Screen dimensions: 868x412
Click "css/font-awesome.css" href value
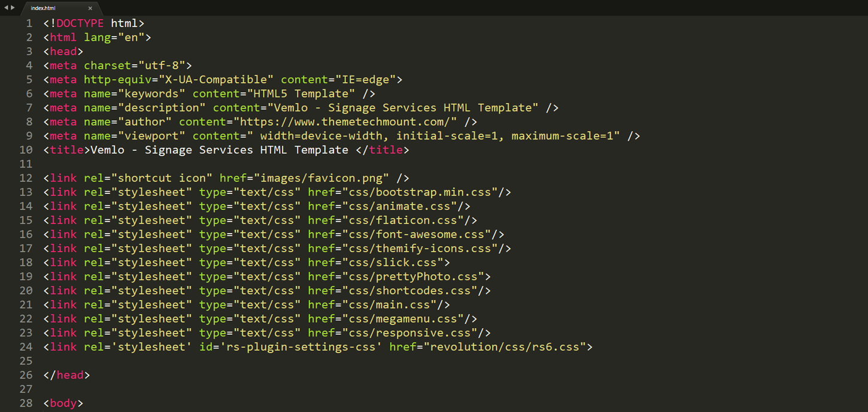coord(417,234)
